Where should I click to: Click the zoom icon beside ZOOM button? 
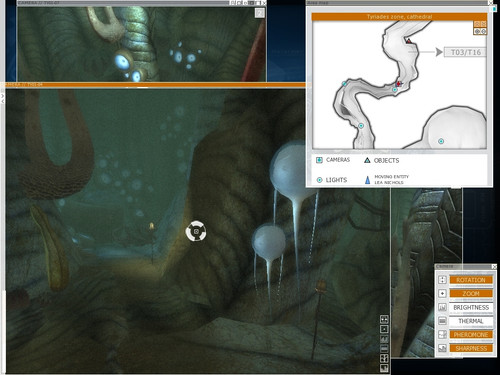coord(442,293)
